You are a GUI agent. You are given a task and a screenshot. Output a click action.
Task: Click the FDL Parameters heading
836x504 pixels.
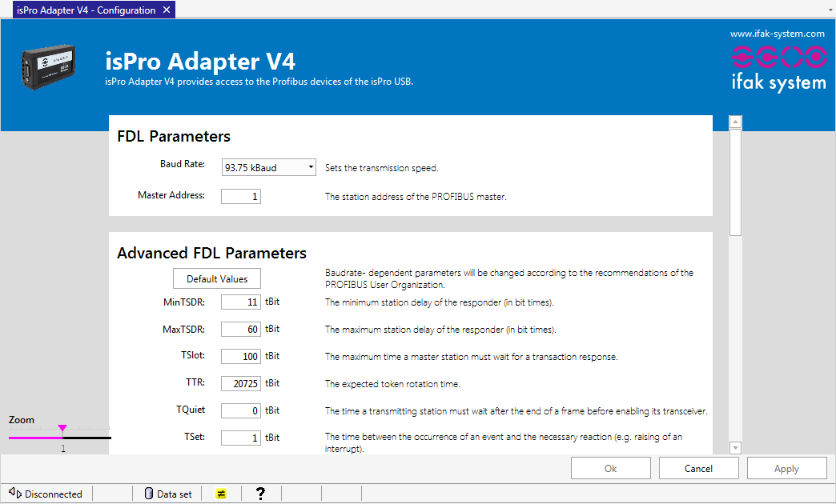pyautogui.click(x=174, y=136)
